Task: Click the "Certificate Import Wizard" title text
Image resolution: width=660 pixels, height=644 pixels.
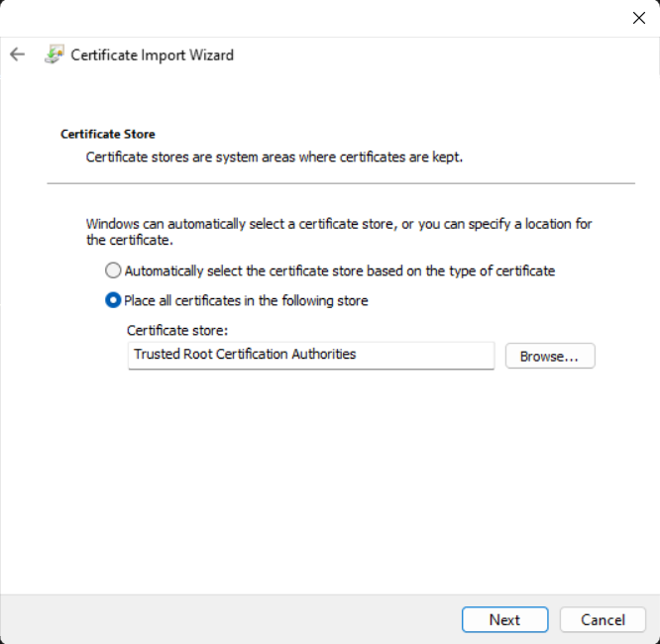Action: (x=153, y=54)
